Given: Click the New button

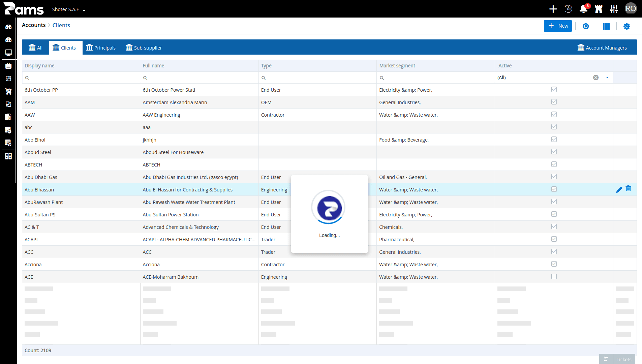Looking at the screenshot, I should (x=558, y=26).
